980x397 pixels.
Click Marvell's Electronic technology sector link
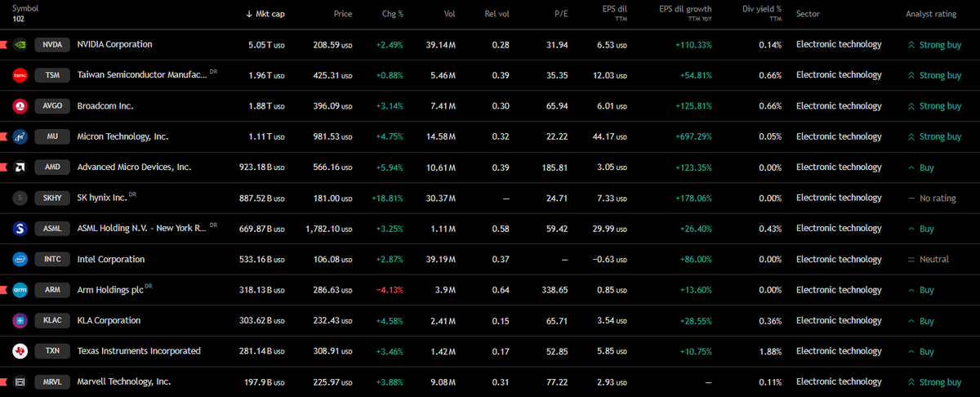(839, 381)
